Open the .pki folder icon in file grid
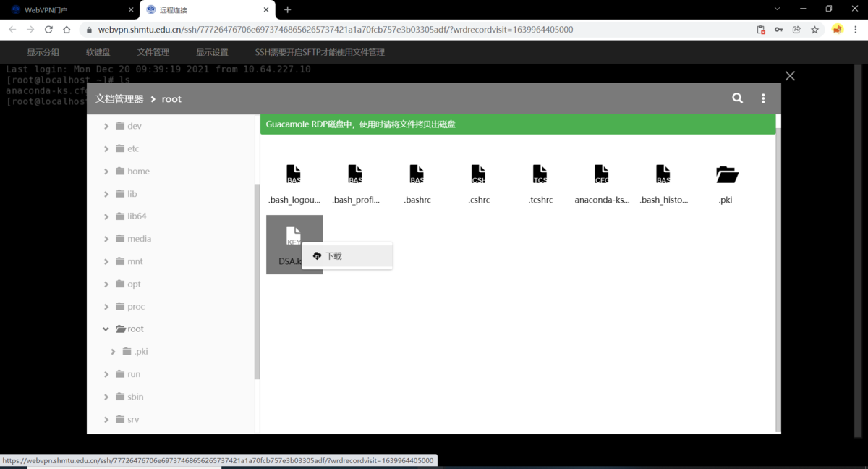The width and height of the screenshot is (868, 469). [x=726, y=175]
